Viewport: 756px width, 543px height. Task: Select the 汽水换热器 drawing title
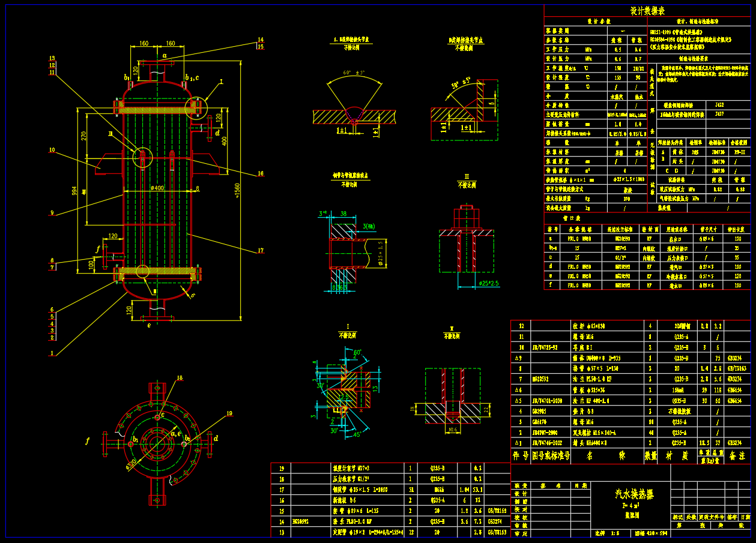point(634,494)
